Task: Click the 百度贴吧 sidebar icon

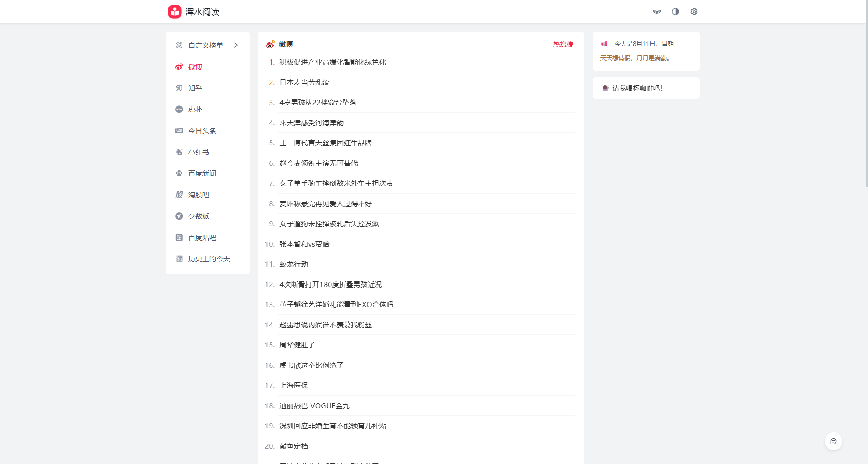Action: [x=179, y=237]
